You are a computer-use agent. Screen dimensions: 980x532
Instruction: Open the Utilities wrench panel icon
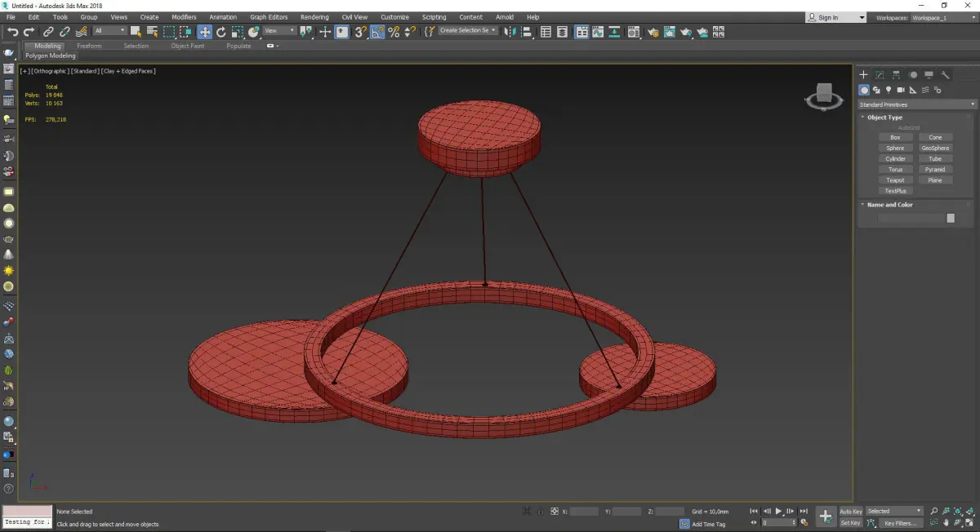coord(946,74)
